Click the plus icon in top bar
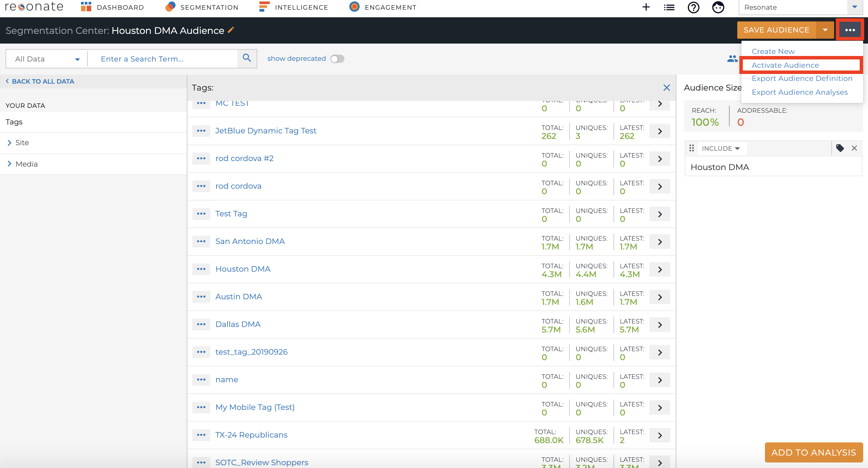Viewport: 868px width, 468px height. pyautogui.click(x=646, y=7)
